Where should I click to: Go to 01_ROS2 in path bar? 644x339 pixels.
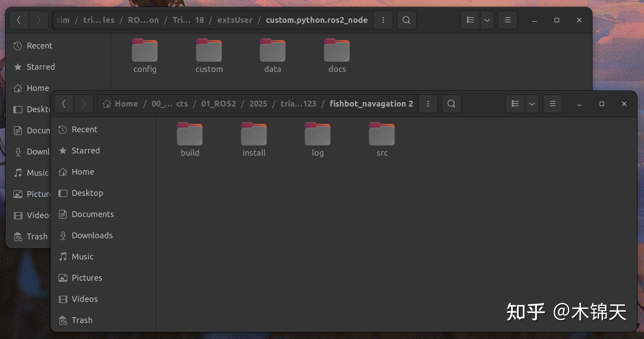[218, 104]
